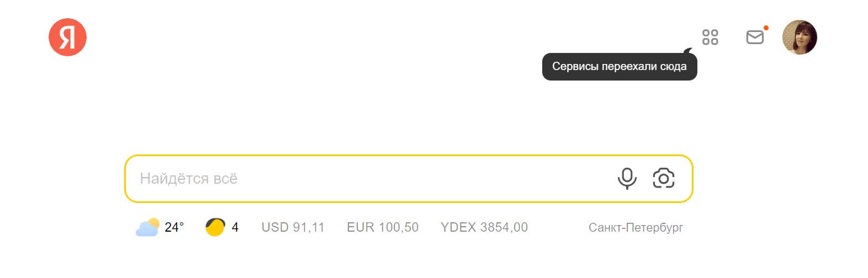Change the Санкт-Петербург city location
This screenshot has height=278, width=868.
pyautogui.click(x=636, y=228)
